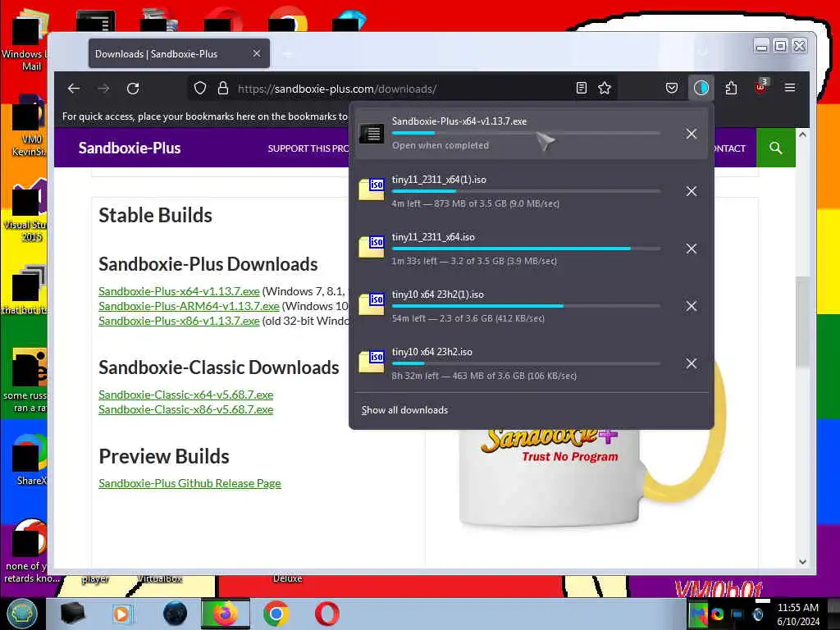
Task: Click progress bar of tiny10 x64 23h2(1).iso
Action: pyautogui.click(x=526, y=306)
